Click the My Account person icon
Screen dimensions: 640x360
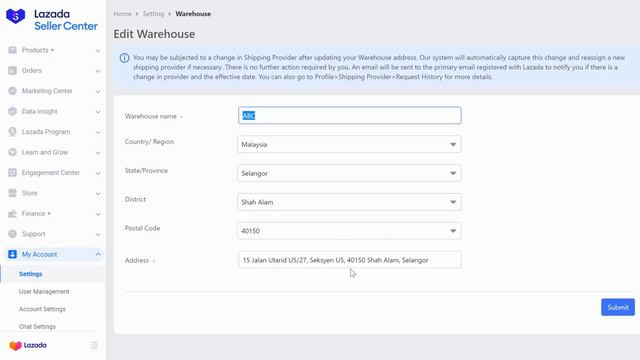(12, 254)
